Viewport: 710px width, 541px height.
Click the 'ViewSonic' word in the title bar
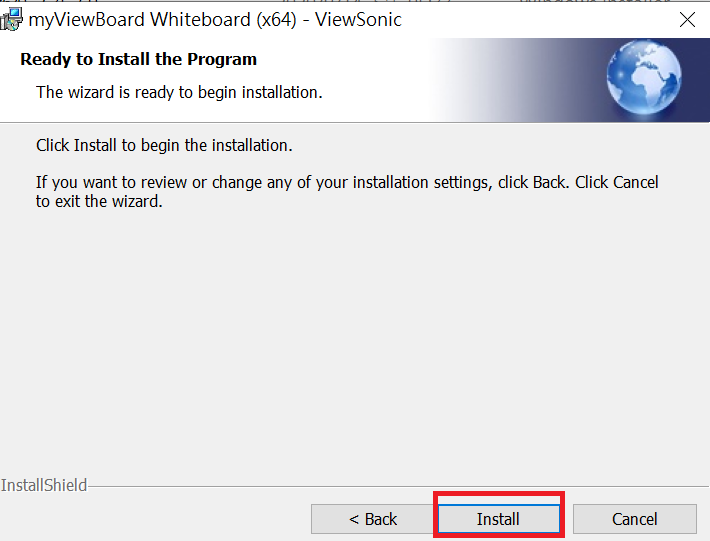click(x=358, y=19)
